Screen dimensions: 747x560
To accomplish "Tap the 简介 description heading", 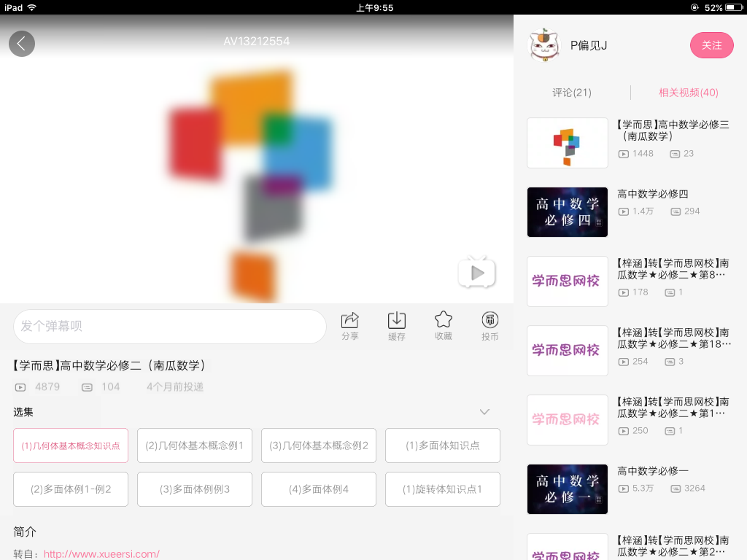I will (x=24, y=532).
